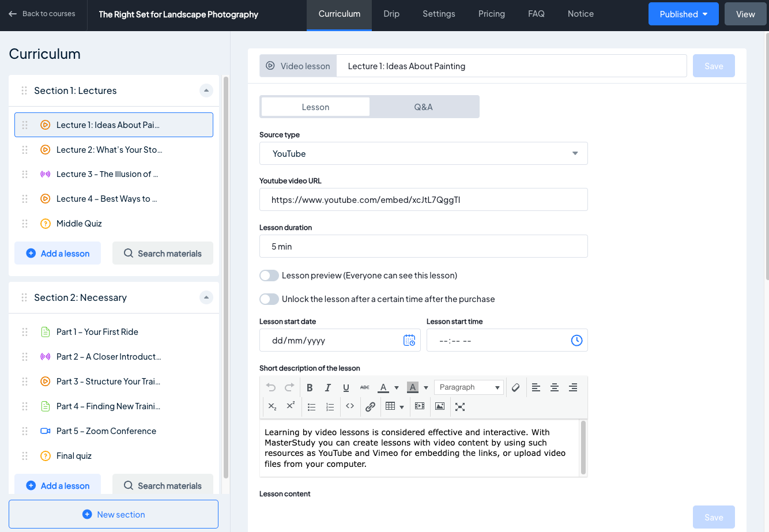This screenshot has height=532, width=769.
Task: Apply the background highlight color swatch
Action: pyautogui.click(x=412, y=387)
